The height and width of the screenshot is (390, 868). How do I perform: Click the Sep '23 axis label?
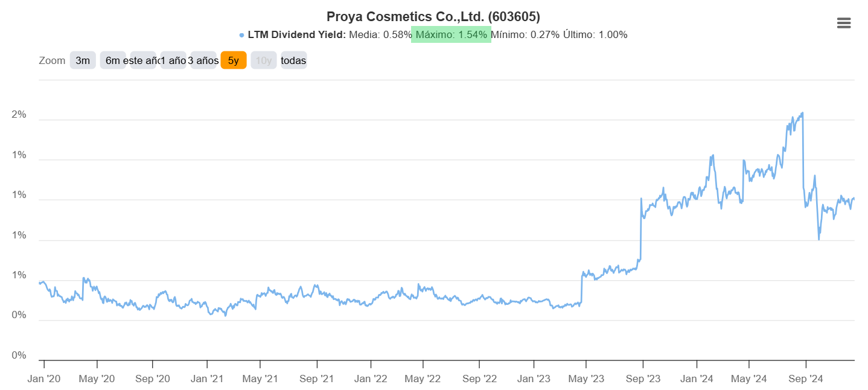pyautogui.click(x=643, y=379)
